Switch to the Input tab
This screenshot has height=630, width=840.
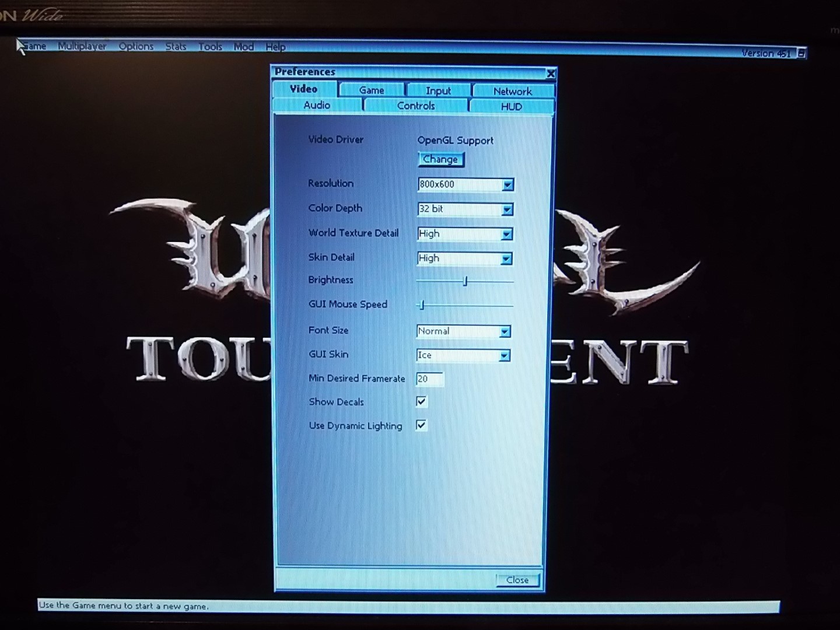click(438, 90)
